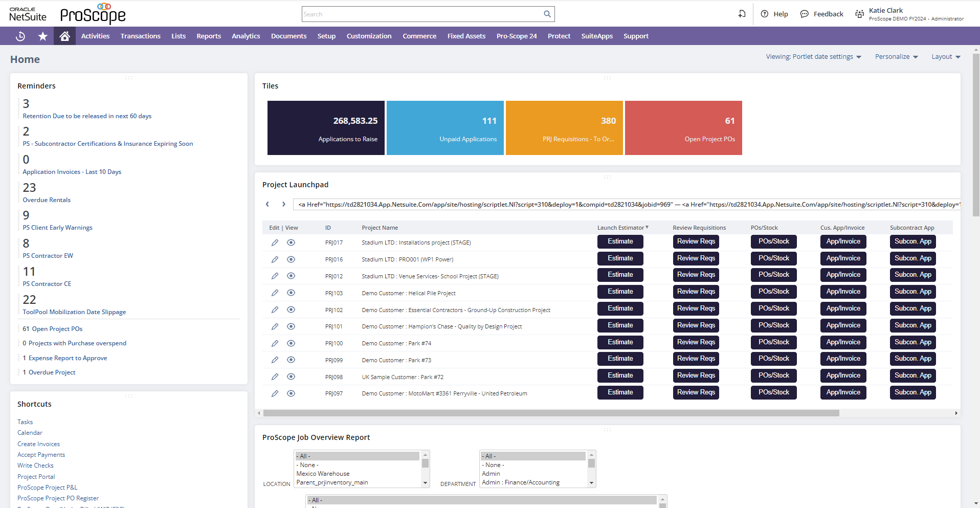Click the user role icon beside Katie Clark
Screen dimensions: 980x508
tap(859, 14)
